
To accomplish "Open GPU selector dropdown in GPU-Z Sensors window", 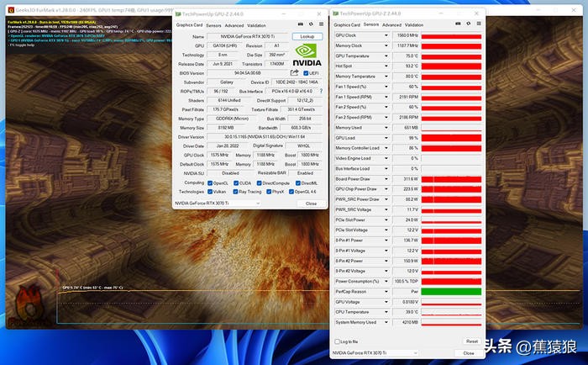I will [415, 353].
